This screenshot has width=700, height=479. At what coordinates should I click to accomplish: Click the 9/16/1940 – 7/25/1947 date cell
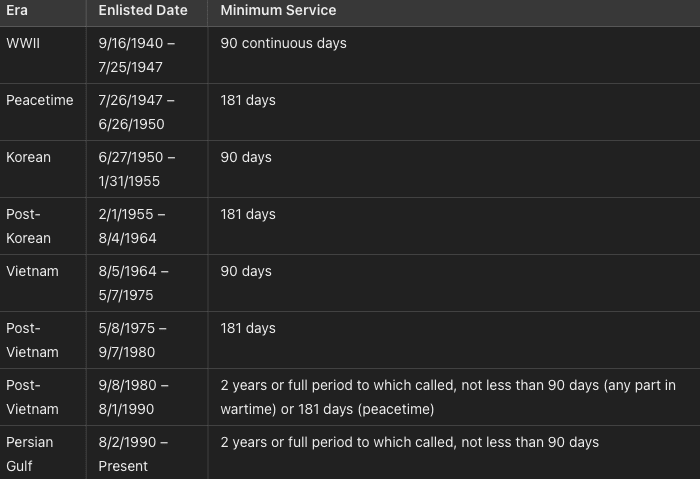pos(138,56)
